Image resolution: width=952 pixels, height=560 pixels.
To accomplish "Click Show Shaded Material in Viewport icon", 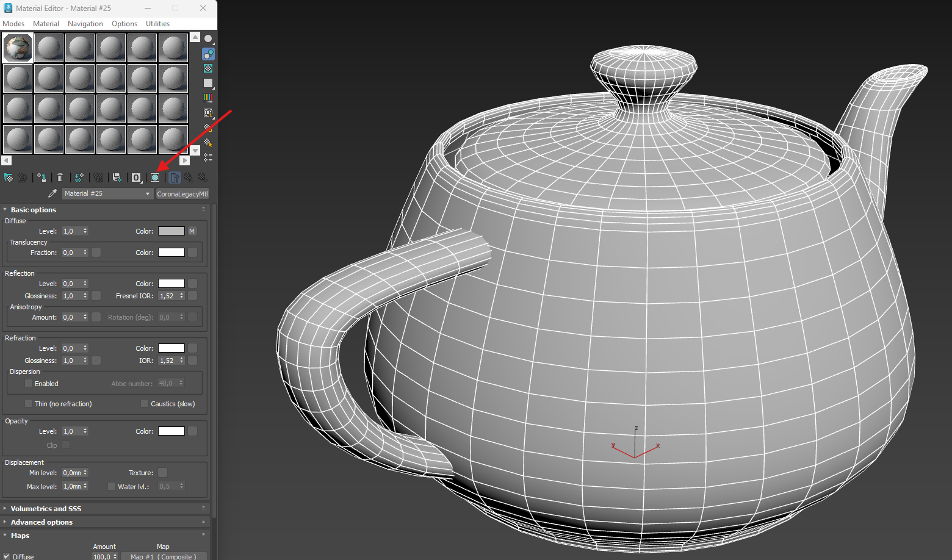I will pos(155,178).
